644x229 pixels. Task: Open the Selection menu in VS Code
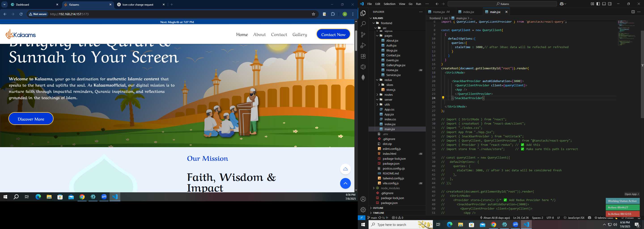tap(389, 4)
